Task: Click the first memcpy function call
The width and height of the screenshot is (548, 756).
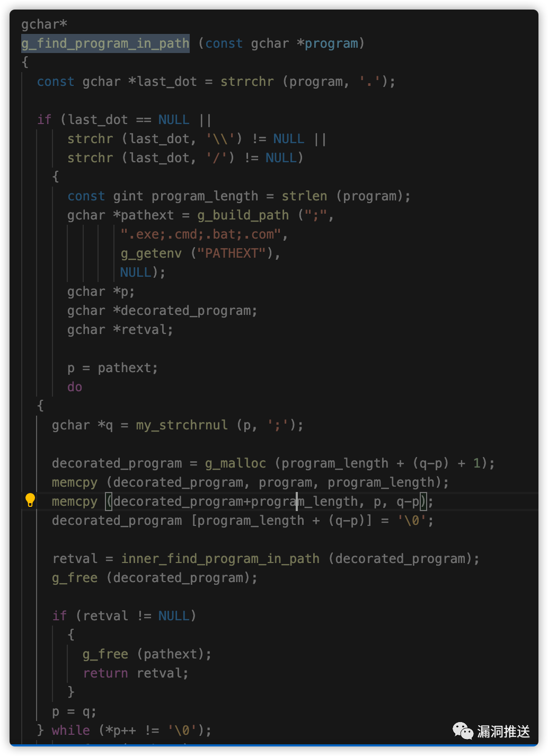Action: coord(74,482)
